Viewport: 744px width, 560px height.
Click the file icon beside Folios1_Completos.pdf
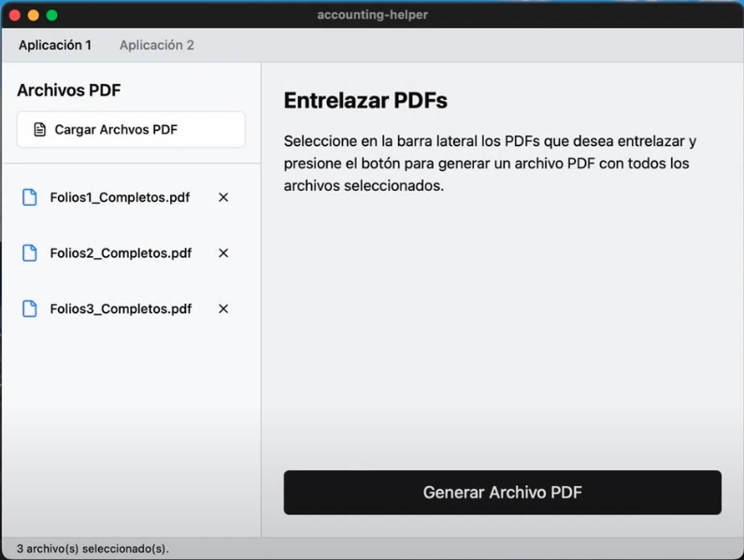tap(30, 197)
